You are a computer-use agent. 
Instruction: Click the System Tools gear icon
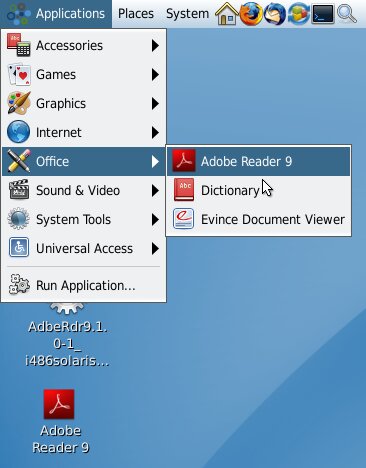[19, 219]
